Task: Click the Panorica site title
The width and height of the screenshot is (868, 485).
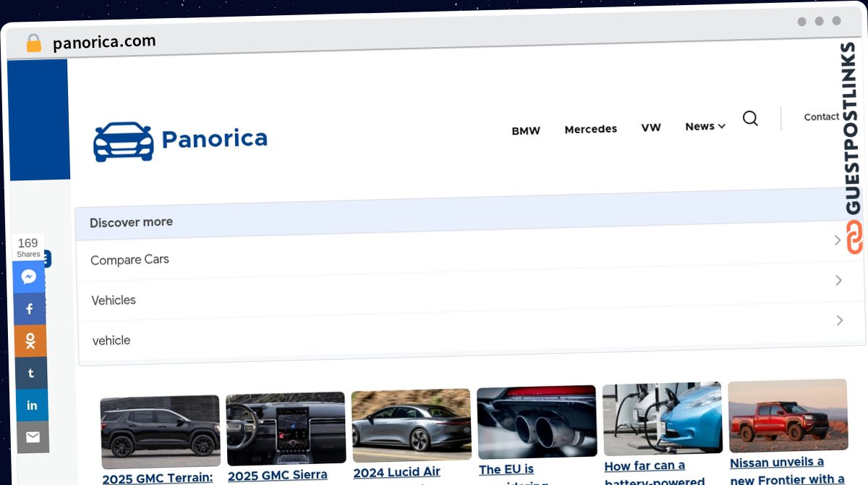Action: (x=214, y=138)
